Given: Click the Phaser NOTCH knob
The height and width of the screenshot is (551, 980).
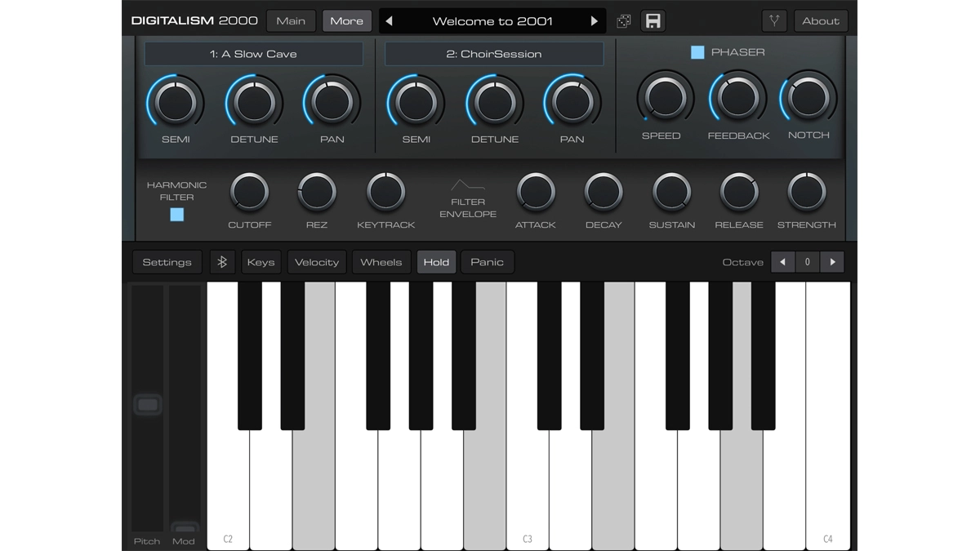Looking at the screenshot, I should (x=808, y=98).
